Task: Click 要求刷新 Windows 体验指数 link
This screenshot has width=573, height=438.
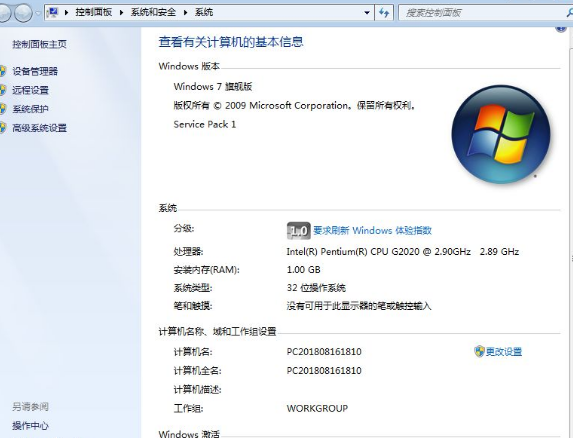Action: click(372, 231)
